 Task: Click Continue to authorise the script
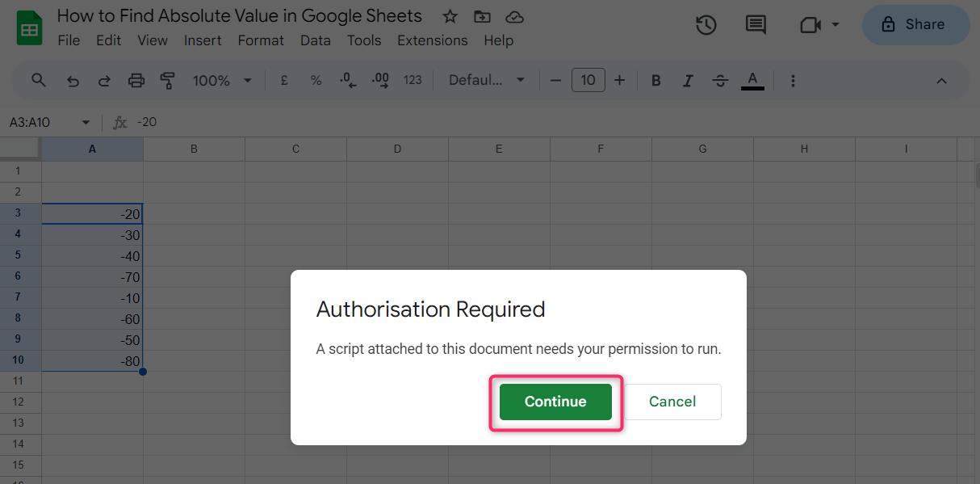pyautogui.click(x=555, y=402)
